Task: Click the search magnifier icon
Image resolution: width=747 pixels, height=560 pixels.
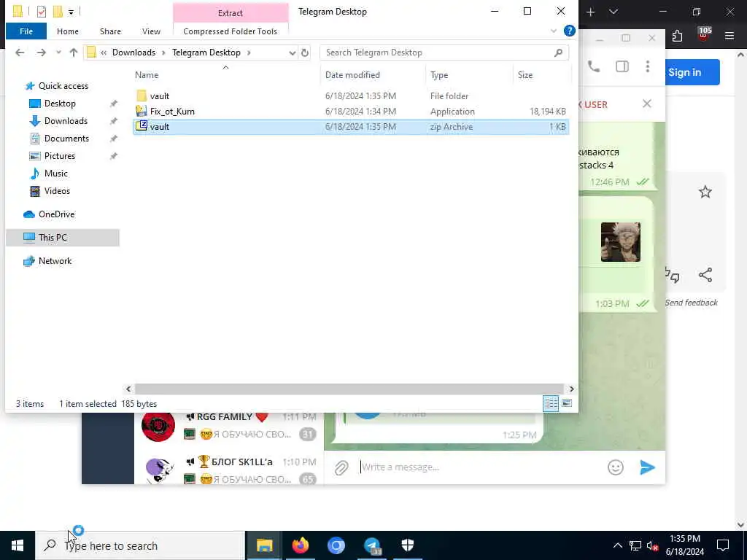Action: coord(558,52)
